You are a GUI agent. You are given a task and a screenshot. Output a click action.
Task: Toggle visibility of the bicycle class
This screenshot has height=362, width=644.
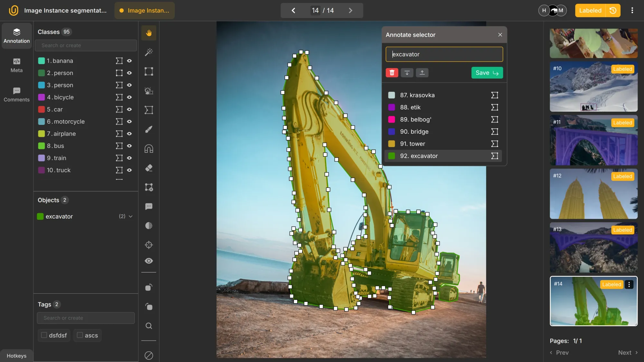pos(129,97)
